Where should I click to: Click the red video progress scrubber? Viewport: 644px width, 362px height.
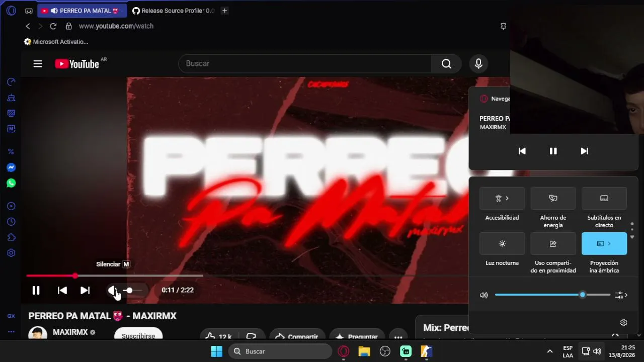tap(75, 276)
